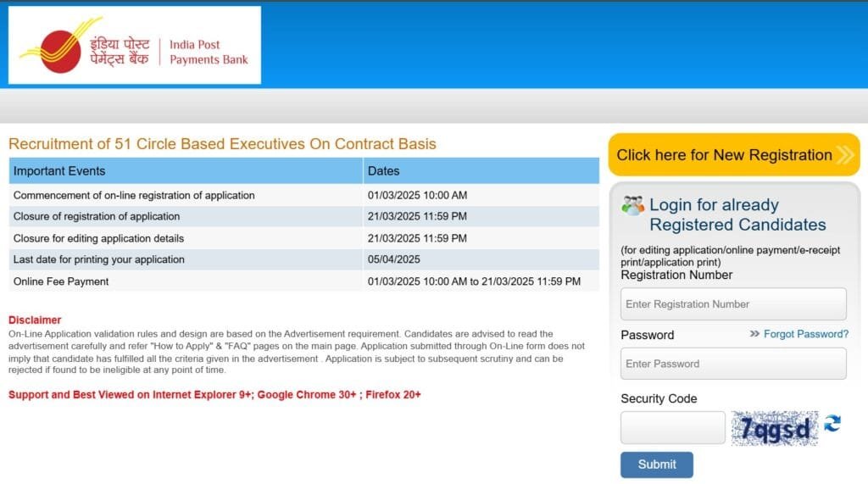868x484 pixels.
Task: Click the red Disclaimer heading
Action: [x=35, y=320]
